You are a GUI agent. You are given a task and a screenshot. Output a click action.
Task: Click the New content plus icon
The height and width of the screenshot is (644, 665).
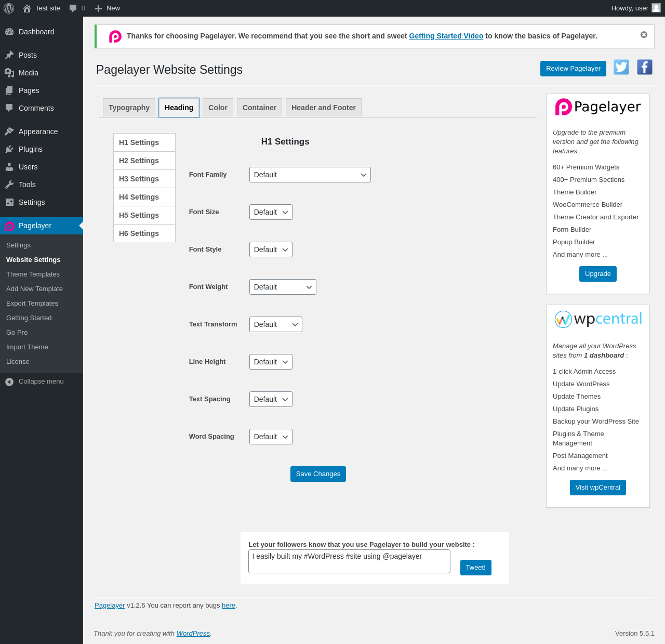[x=98, y=8]
